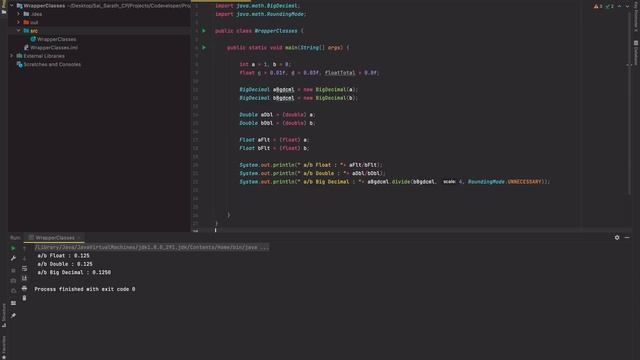Close the WrapperClasses run tab

click(79, 238)
